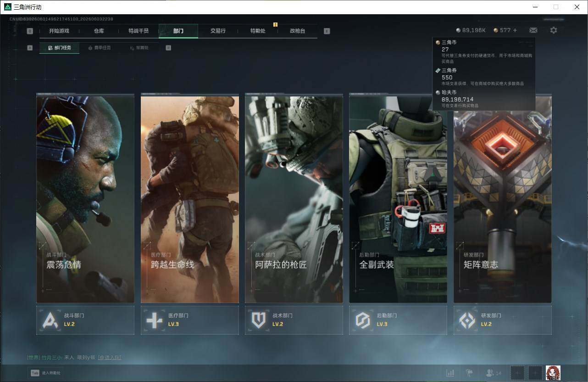Click 申请入队 link in world chat
The image size is (588, 382).
[110, 357]
